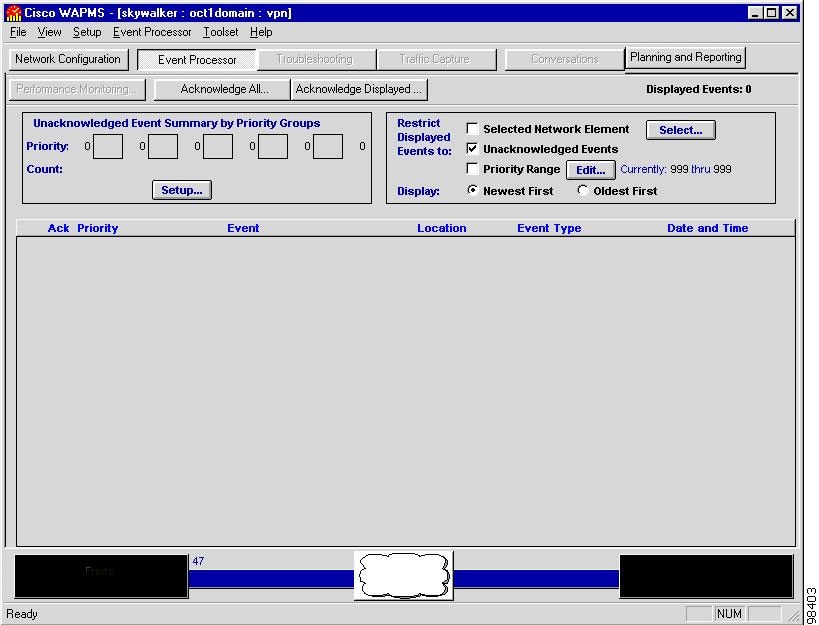Click the Acknowledge Displayed... button
The height and width of the screenshot is (625, 819).
359,89
